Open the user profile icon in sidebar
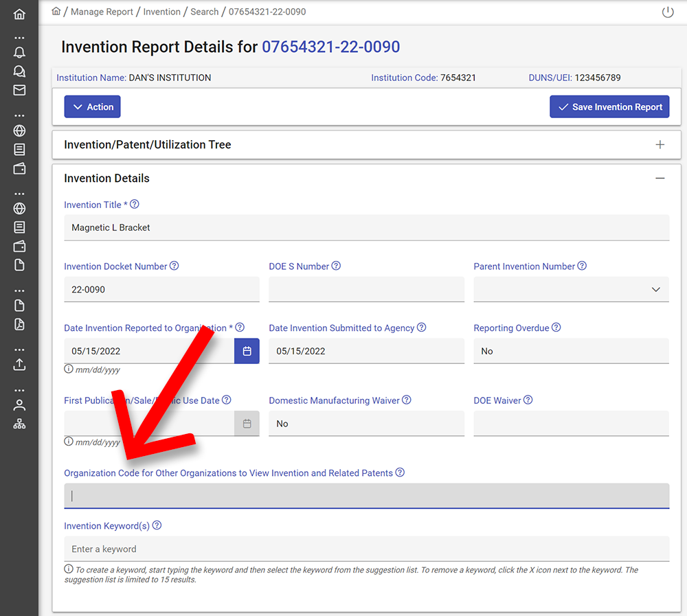The width and height of the screenshot is (687, 616). [19, 405]
